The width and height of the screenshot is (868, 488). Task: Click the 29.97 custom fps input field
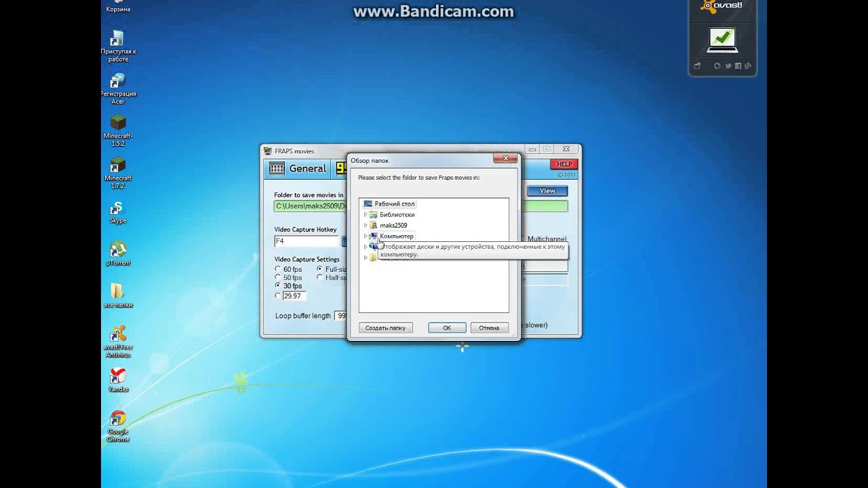click(294, 296)
